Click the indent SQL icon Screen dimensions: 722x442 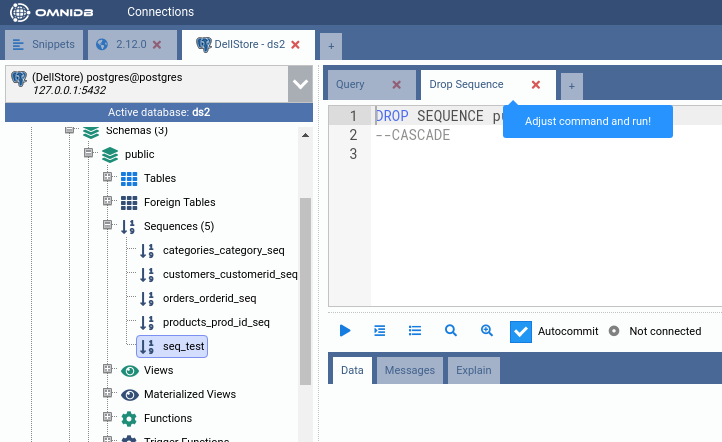[380, 331]
